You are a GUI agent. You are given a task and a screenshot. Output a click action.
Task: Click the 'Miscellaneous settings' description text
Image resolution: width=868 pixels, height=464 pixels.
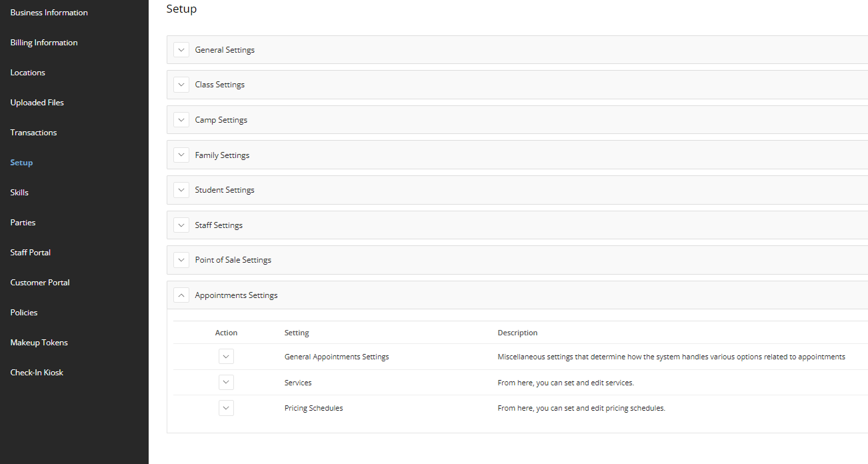pyautogui.click(x=671, y=357)
